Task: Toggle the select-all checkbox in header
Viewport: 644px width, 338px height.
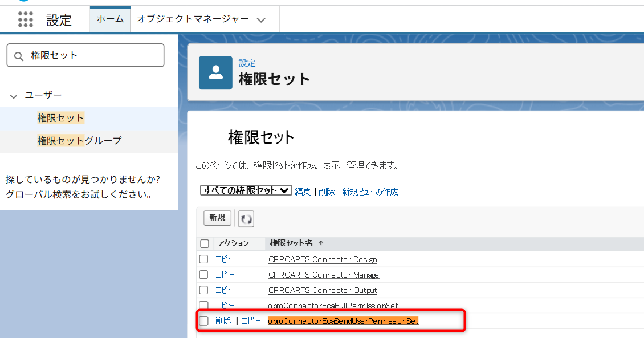Action: [x=205, y=243]
